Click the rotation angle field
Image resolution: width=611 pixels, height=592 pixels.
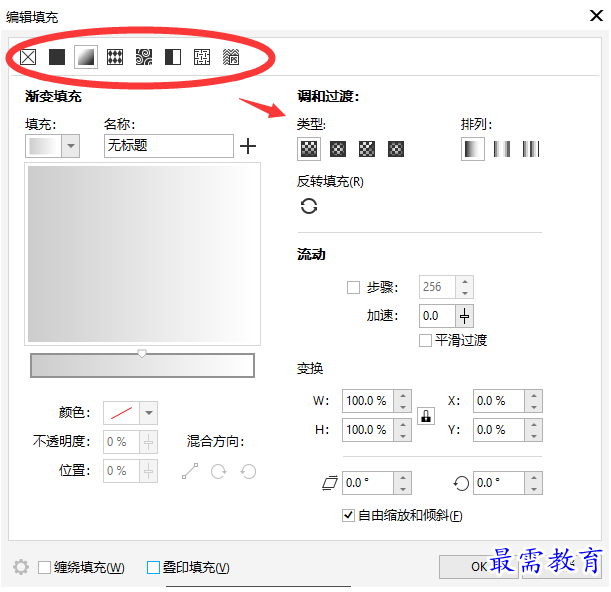pyautogui.click(x=499, y=483)
